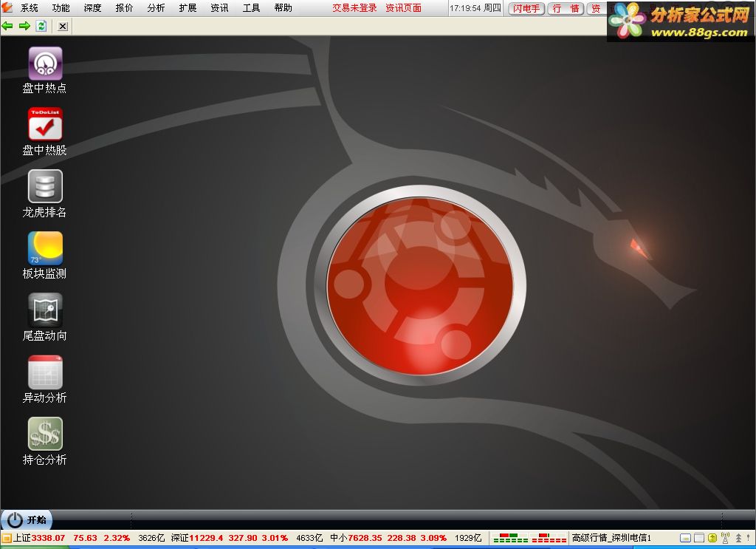Click the 上证 change percentage 2.32%
Image resolution: width=756 pixels, height=549 pixels.
(117, 538)
